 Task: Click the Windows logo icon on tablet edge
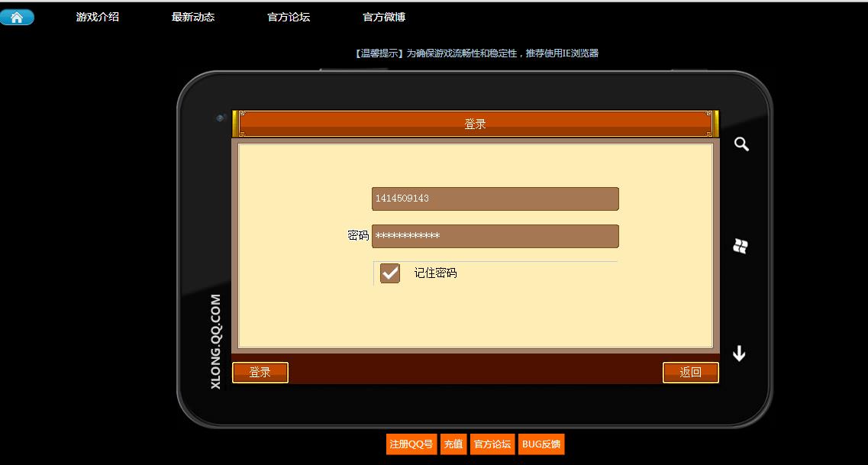pos(740,246)
